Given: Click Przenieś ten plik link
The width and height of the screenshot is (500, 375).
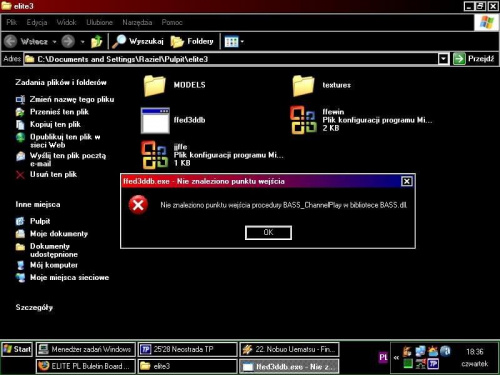Looking at the screenshot, I should coord(59,112).
